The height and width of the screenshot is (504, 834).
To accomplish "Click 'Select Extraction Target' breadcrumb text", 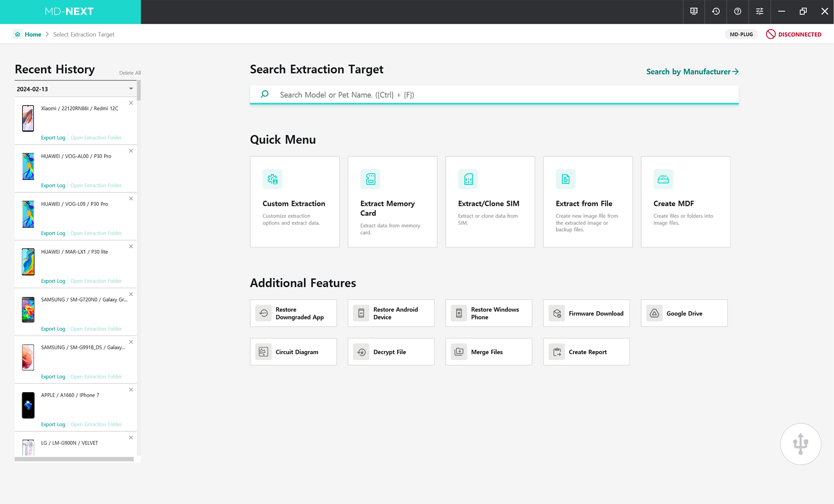I will [84, 34].
